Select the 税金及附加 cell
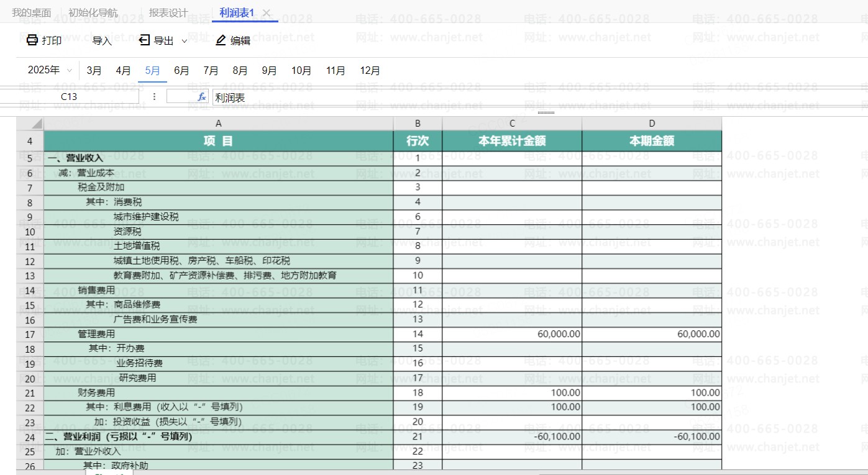The image size is (868, 475). 219,188
